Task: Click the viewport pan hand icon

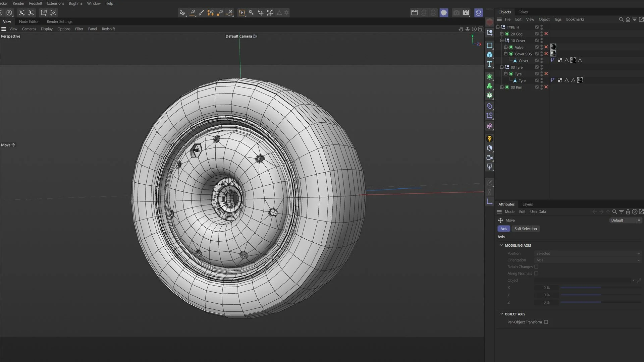Action: pos(461,29)
